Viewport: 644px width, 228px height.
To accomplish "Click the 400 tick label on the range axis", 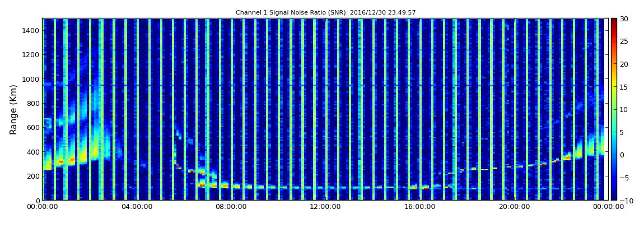I will point(33,152).
